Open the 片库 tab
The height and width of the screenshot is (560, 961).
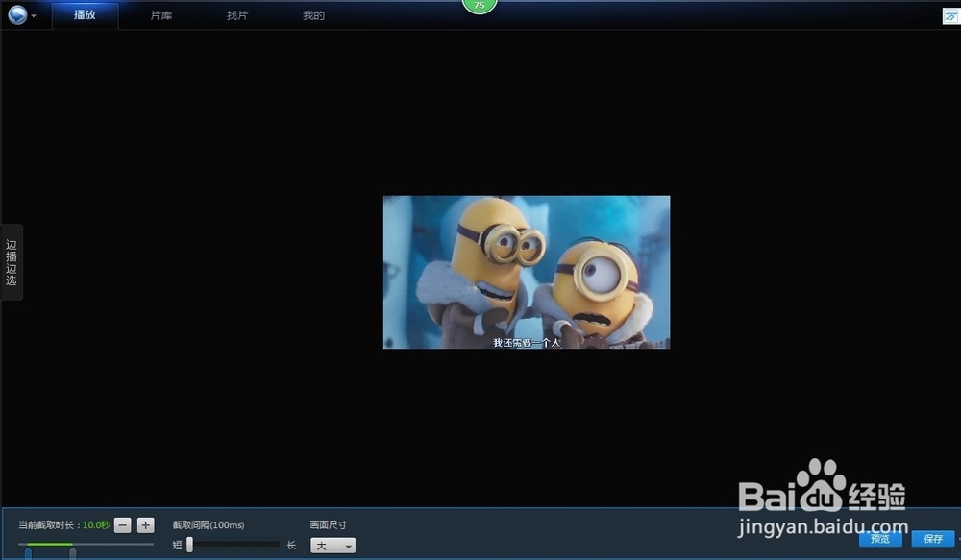(161, 15)
